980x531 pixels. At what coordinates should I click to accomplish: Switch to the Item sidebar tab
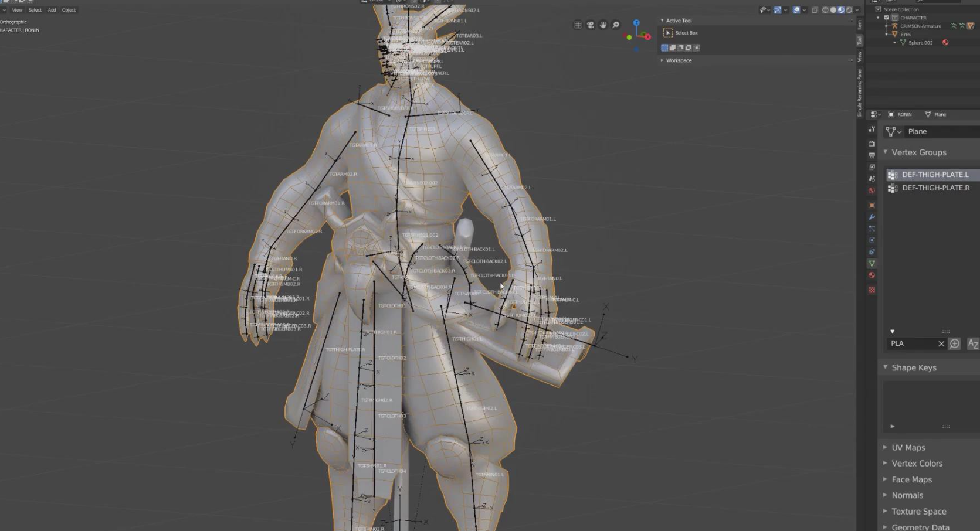pos(859,25)
